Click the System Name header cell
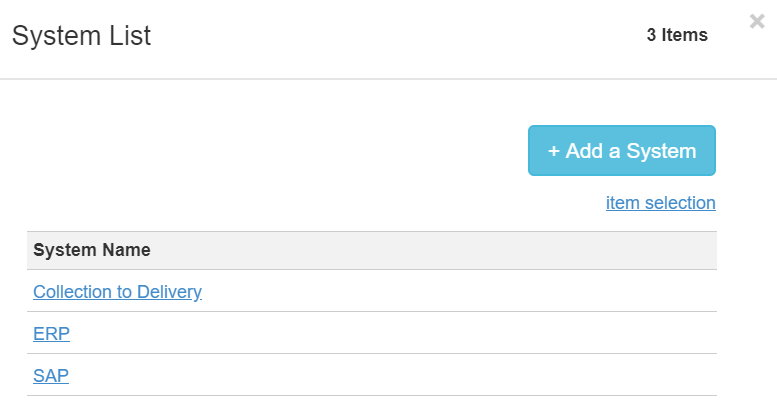The image size is (777, 414). (92, 250)
